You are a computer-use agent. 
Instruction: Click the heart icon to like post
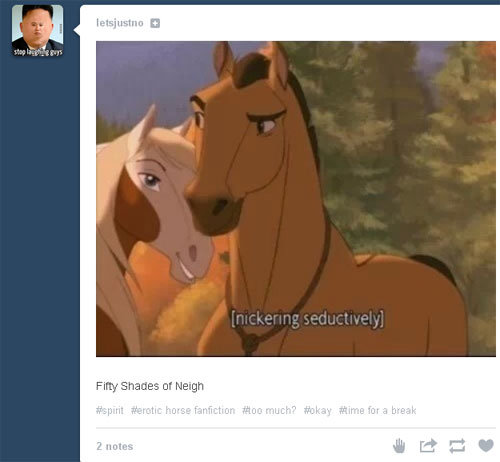click(486, 445)
